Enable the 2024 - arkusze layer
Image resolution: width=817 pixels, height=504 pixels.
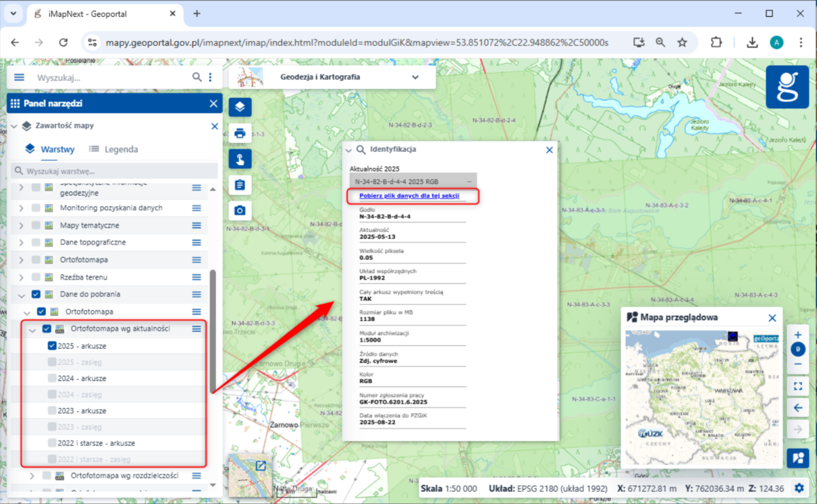(53, 379)
